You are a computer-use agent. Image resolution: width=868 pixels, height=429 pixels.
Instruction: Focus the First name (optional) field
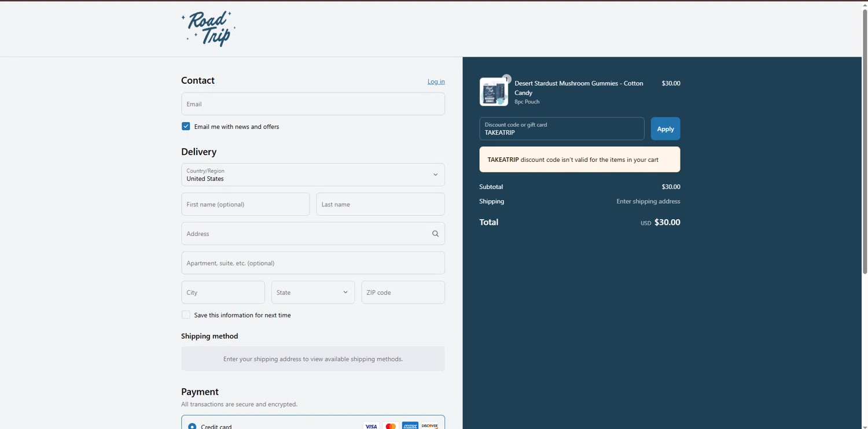[x=245, y=204]
